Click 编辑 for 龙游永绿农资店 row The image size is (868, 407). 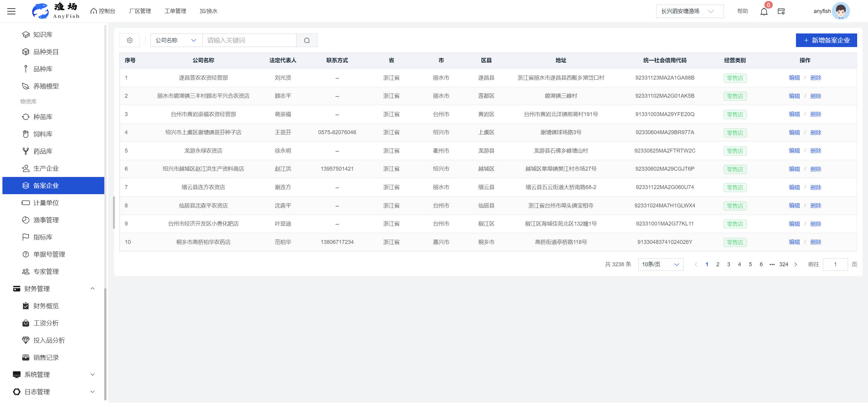(794, 151)
